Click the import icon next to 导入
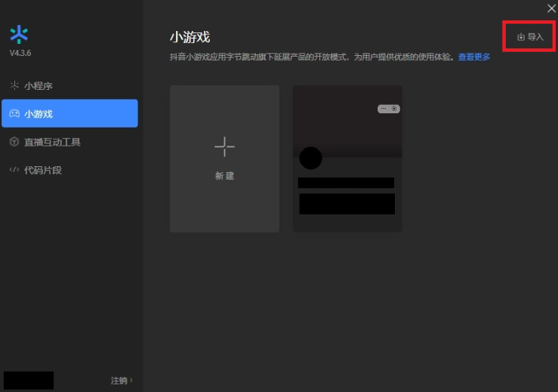 pyautogui.click(x=520, y=37)
